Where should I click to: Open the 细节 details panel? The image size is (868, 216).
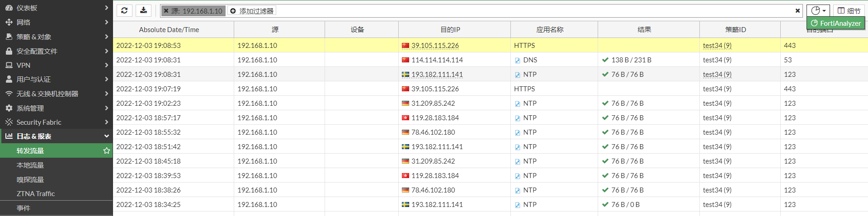(849, 10)
